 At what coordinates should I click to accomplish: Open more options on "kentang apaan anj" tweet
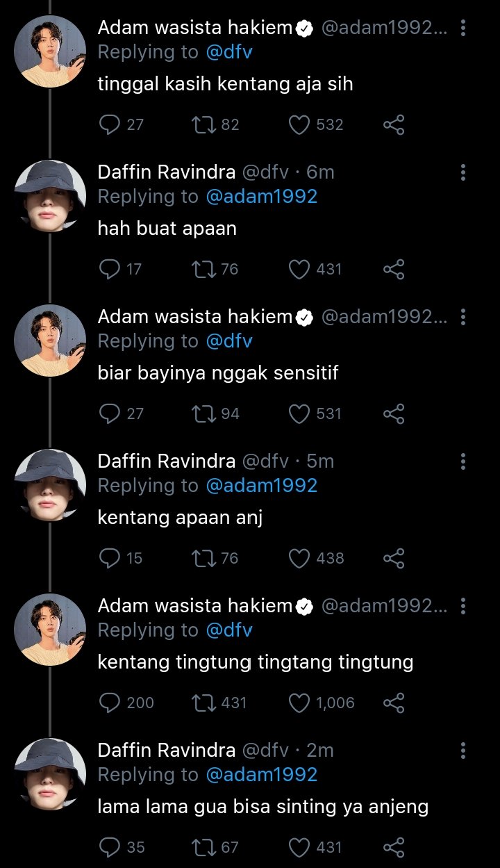463,461
